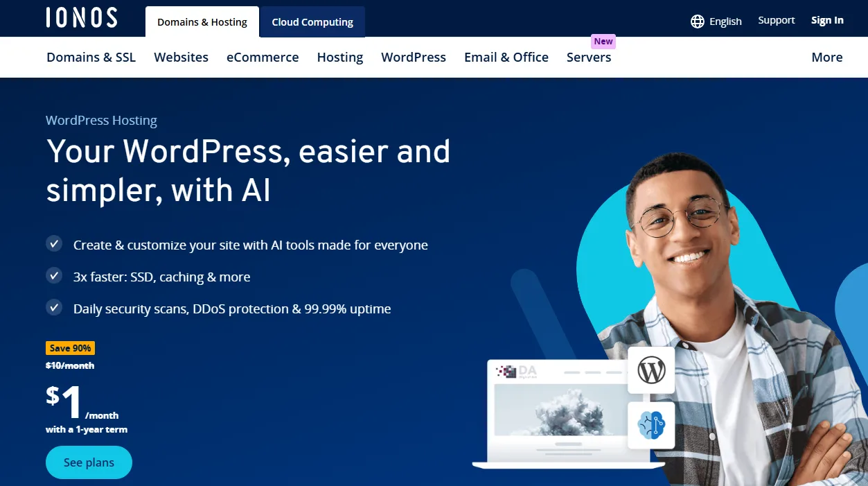Open the Domains & SSL menu

(x=91, y=58)
